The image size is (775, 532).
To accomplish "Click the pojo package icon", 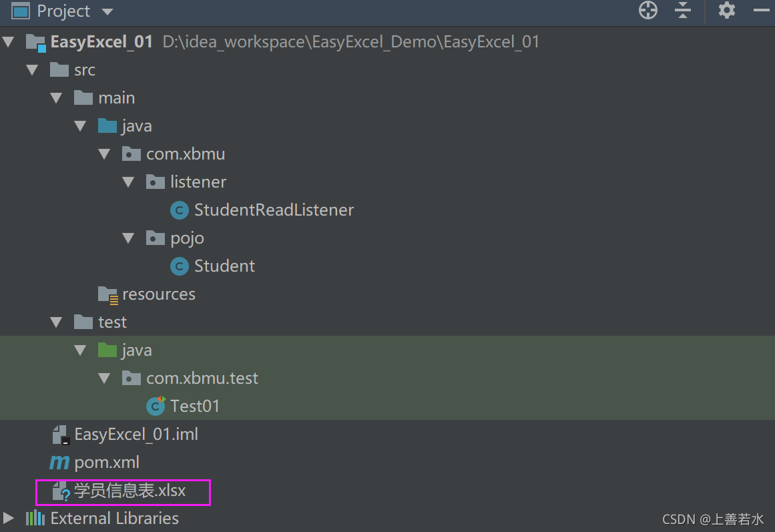I will [x=155, y=238].
